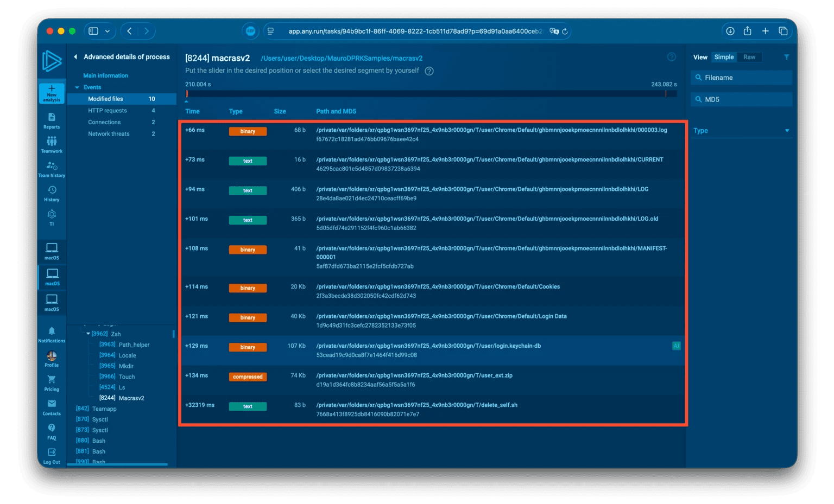This screenshot has width=834, height=504.
Task: Click the help icon beside slider instructions
Action: tap(429, 71)
